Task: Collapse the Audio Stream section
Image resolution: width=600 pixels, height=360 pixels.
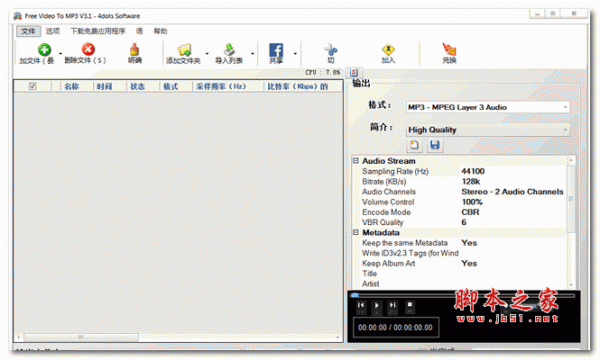Action: click(x=355, y=161)
